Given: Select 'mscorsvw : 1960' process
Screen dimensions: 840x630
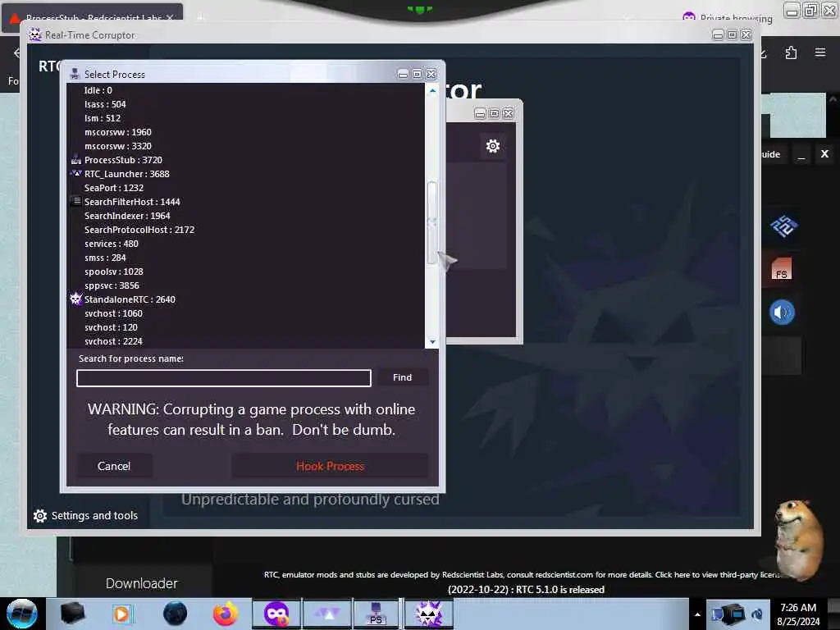Looking at the screenshot, I should [x=118, y=132].
